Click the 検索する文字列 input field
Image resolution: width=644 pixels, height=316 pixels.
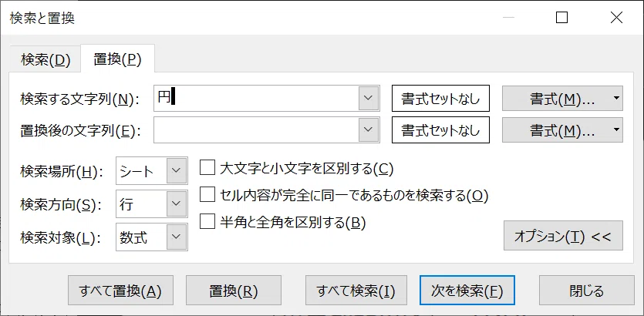pyautogui.click(x=256, y=98)
